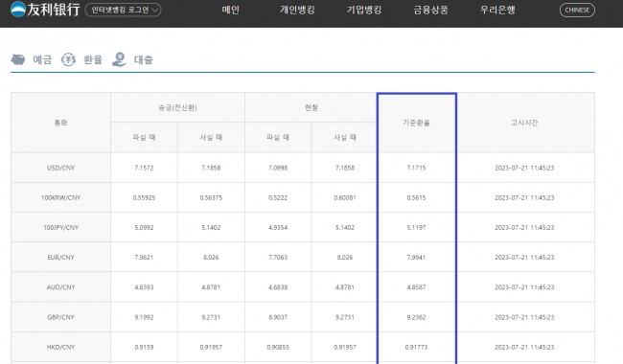Click the USD cash value 7.0998
Image resolution: width=623 pixels, height=364 pixels.
coord(278,168)
